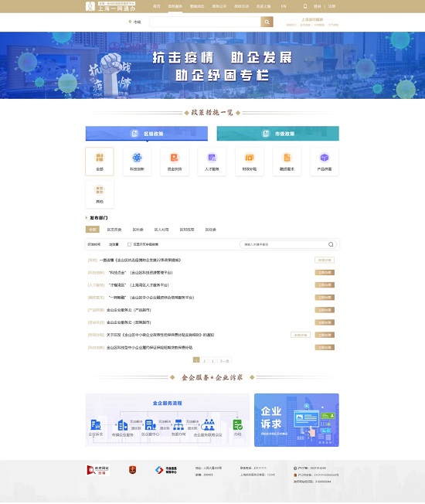This screenshot has width=425, height=504.
Task: Select the 全部 grid category icon
Action: [100, 158]
